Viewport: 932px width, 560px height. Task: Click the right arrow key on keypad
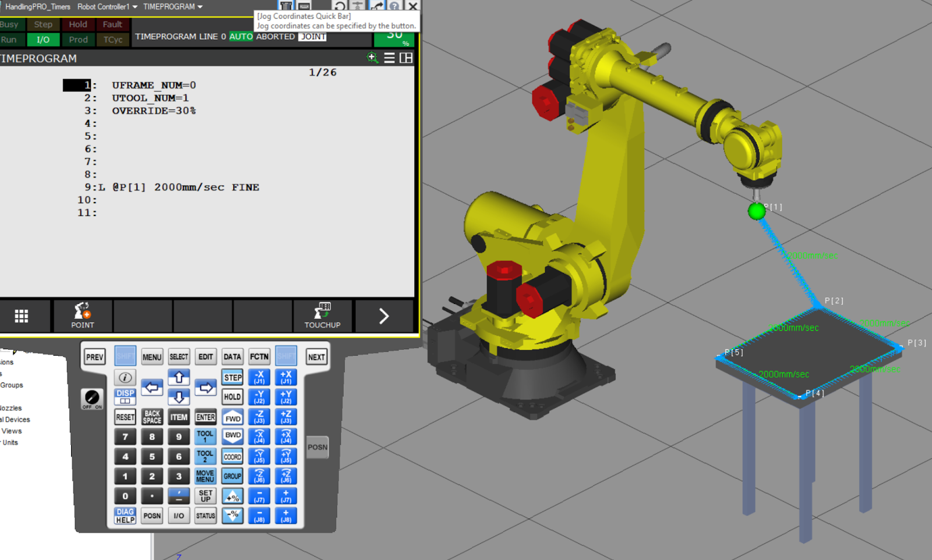point(206,387)
